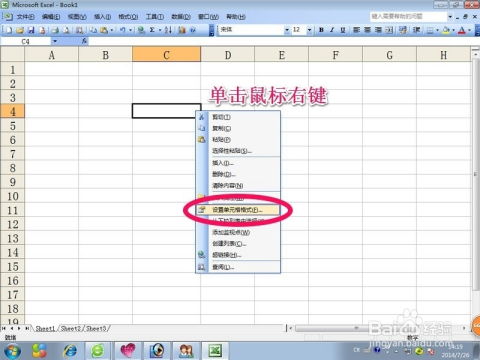Image resolution: width=480 pixels, height=360 pixels.
Task: Open the Undo history dropdown arrow
Action: (x=130, y=30)
